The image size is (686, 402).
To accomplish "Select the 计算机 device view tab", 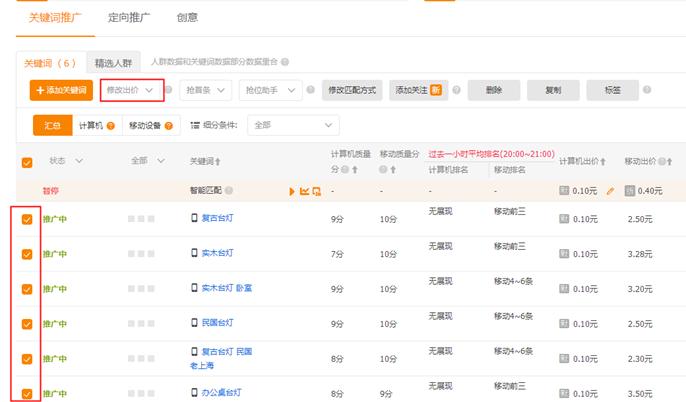I will (x=97, y=126).
